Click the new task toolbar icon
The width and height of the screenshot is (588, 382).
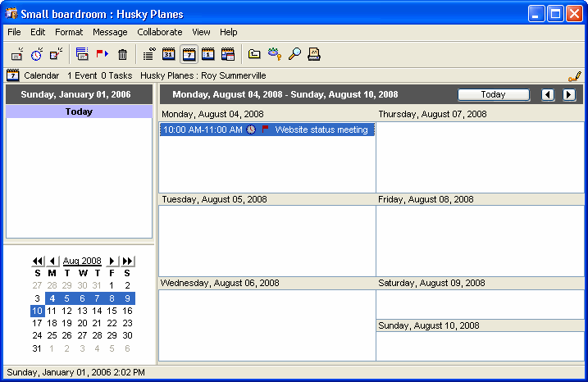pos(56,55)
